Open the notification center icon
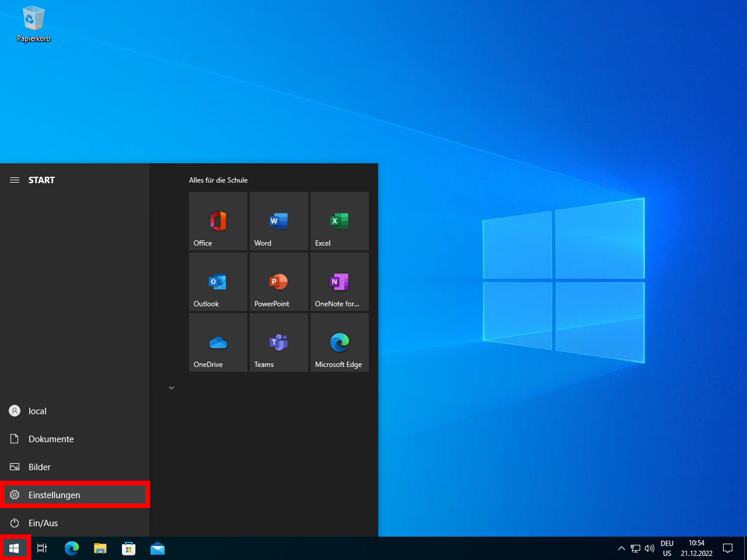Image resolution: width=747 pixels, height=560 pixels. pos(728,548)
